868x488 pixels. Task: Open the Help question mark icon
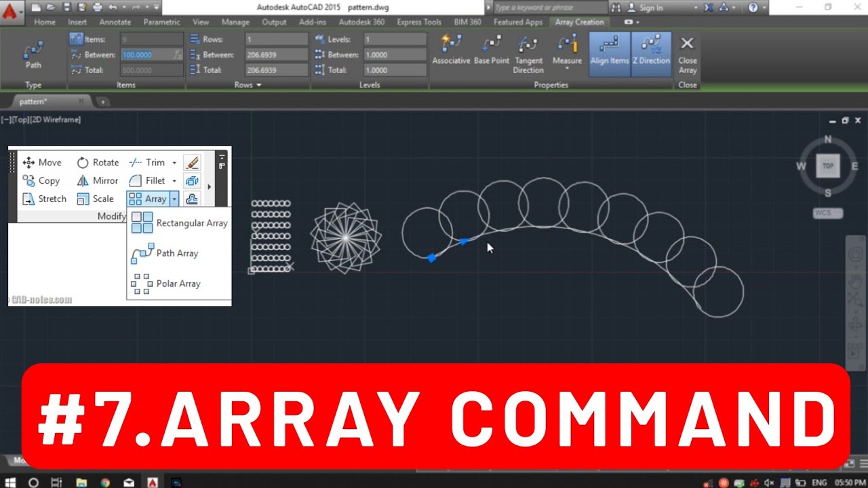pyautogui.click(x=753, y=7)
